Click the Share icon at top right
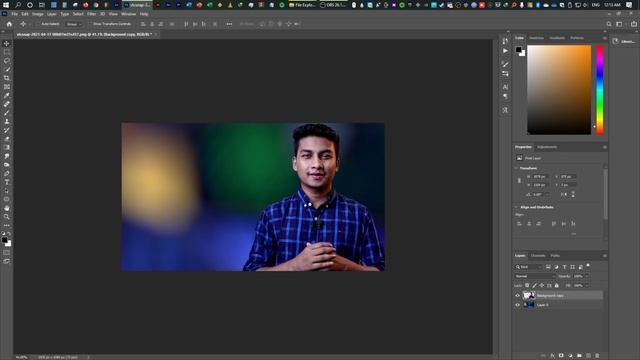 tap(633, 24)
